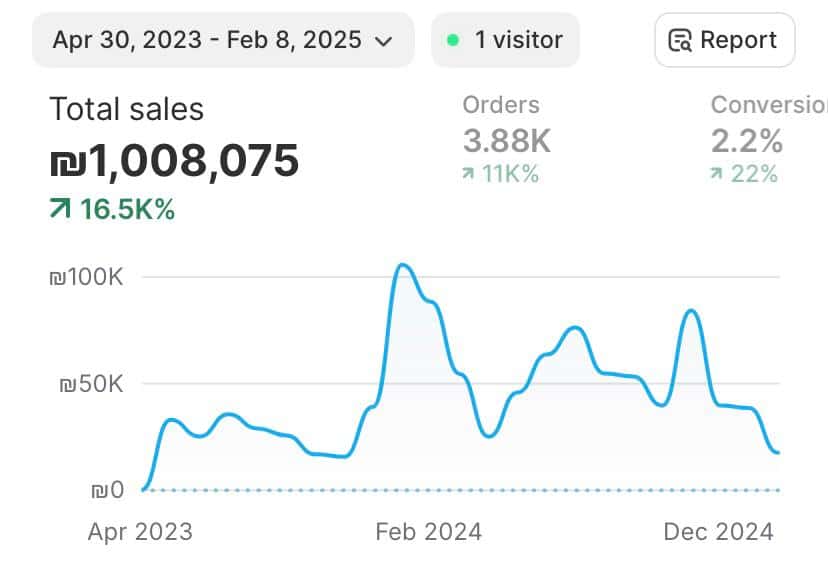Click the Orders up-arrow trend icon
This screenshot has height=567, width=828.
(x=468, y=175)
